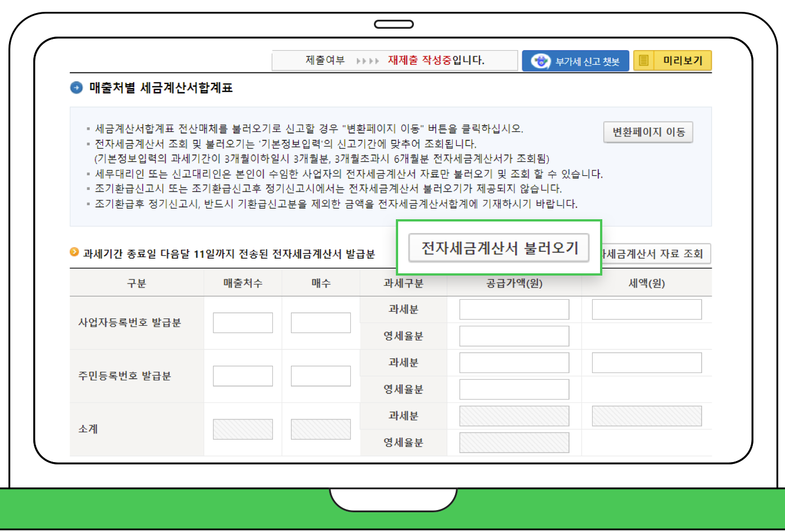The image size is (785, 532).
Task: Click the 영세율분 공급가액 field for 사업자등록번호 발급분
Action: point(514,335)
